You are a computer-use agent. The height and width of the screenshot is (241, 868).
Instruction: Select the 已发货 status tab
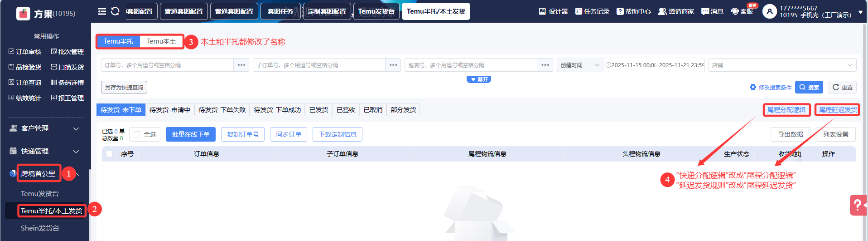(x=318, y=110)
